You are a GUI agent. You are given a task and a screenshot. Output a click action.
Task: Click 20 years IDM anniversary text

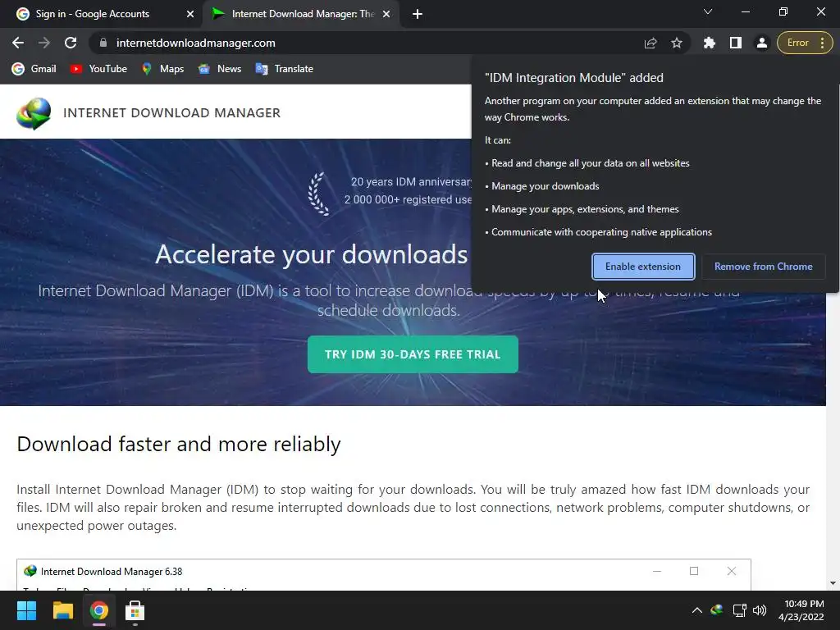411,181
